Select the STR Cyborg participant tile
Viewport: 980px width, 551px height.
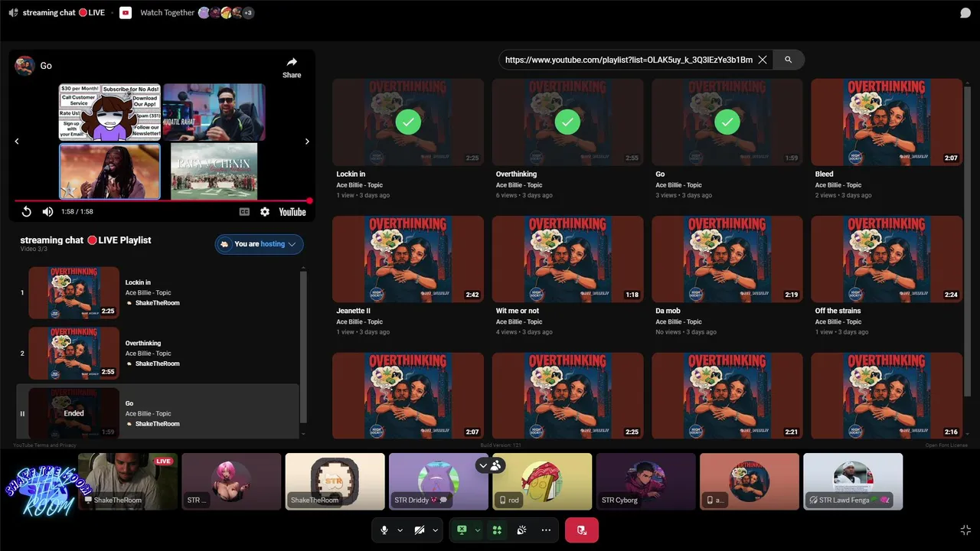645,481
